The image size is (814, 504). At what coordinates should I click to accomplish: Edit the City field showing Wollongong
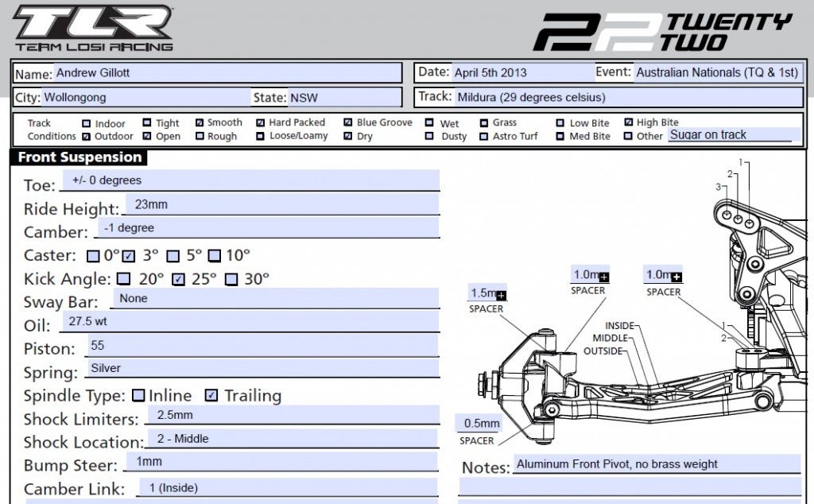[146, 97]
